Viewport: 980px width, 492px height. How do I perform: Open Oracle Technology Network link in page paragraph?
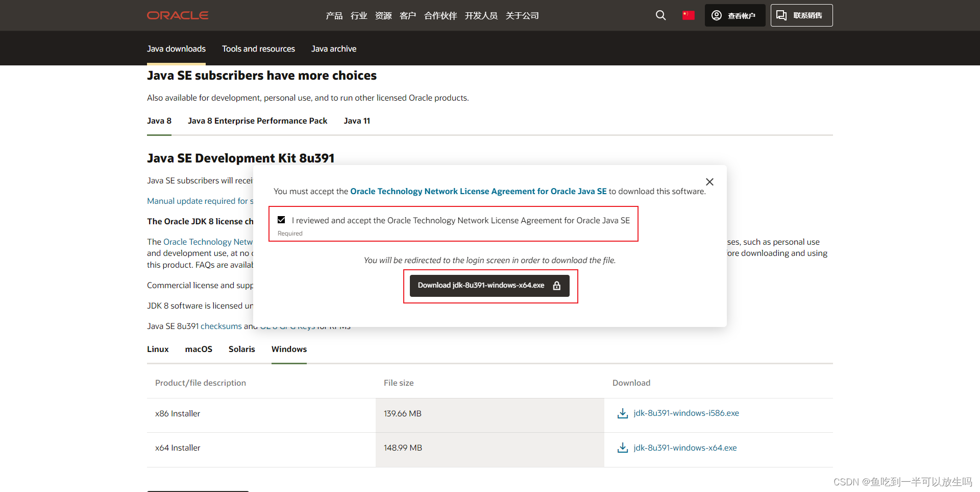(208, 242)
